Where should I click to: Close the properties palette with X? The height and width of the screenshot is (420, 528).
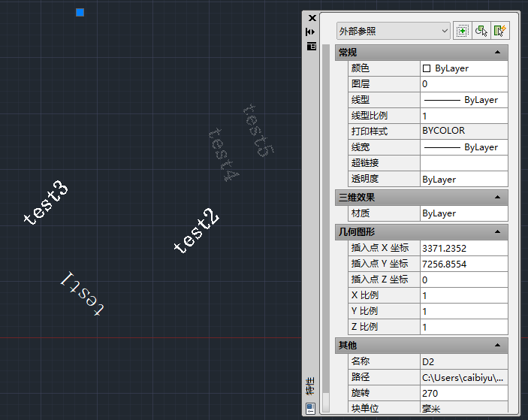tap(312, 18)
